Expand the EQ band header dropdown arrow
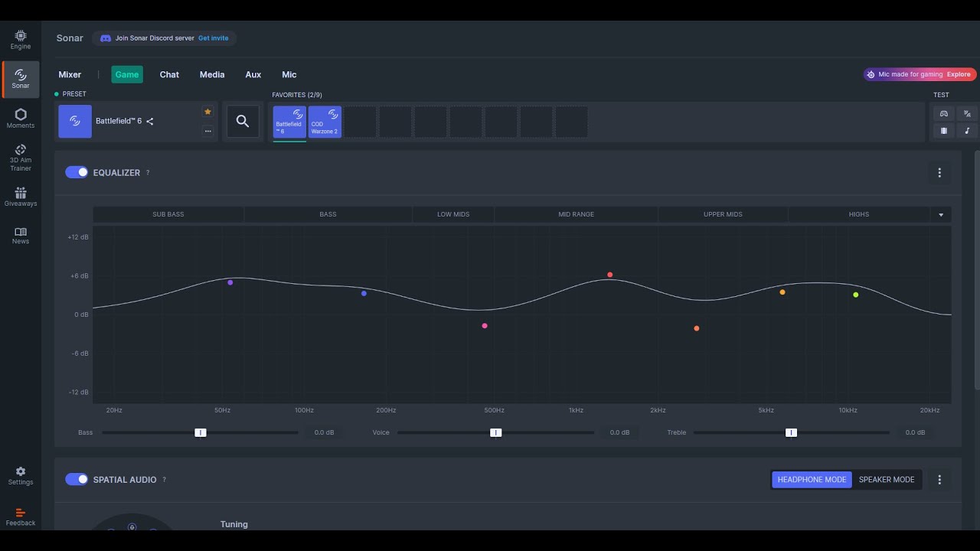The width and height of the screenshot is (980, 551). [x=941, y=215]
